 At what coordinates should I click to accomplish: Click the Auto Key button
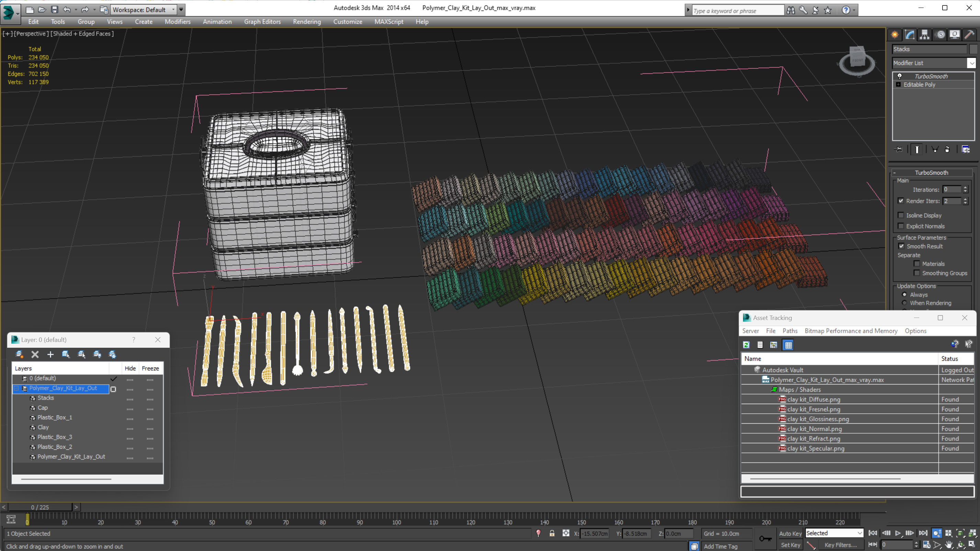790,533
